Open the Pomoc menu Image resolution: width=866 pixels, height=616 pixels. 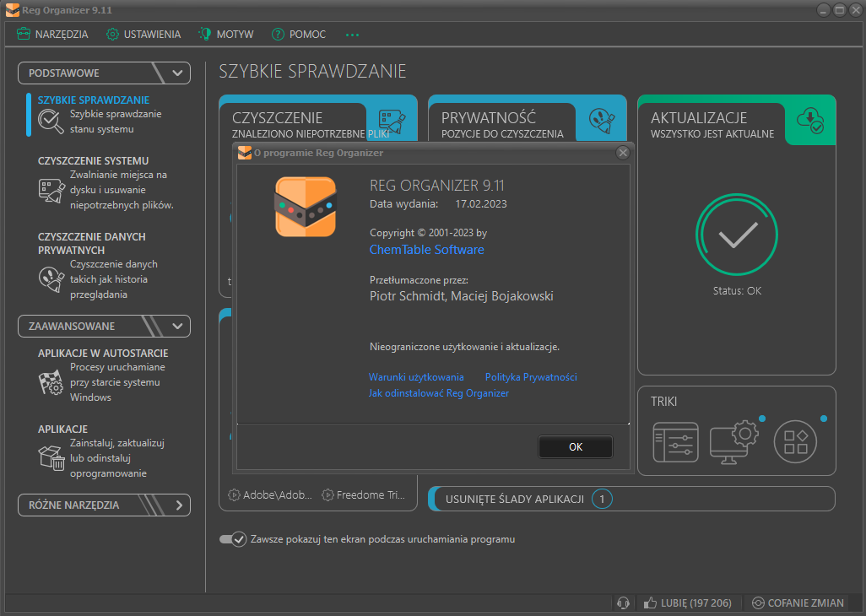[299, 35]
